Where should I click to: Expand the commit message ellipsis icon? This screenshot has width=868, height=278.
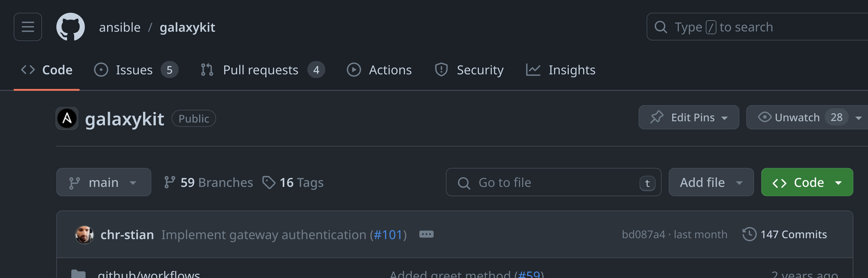point(426,234)
